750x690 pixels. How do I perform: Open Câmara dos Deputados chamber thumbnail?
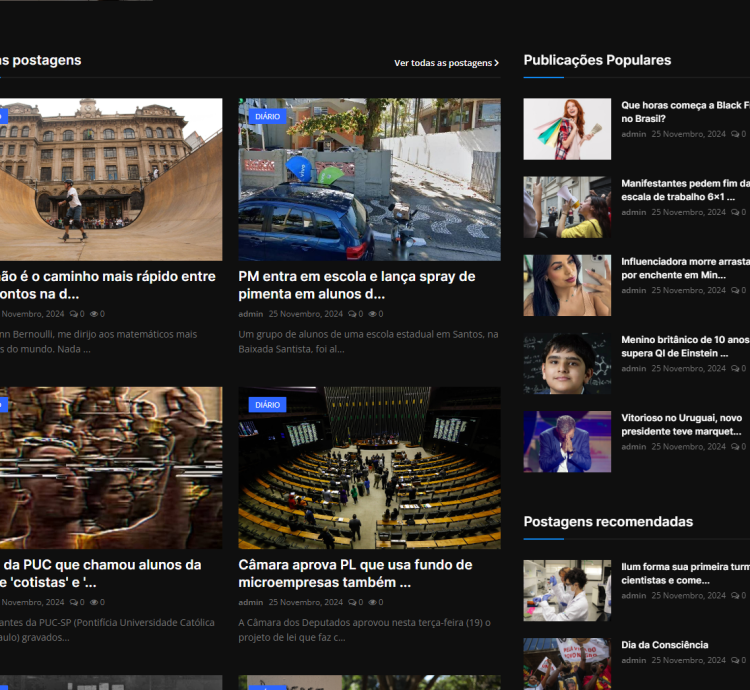pyautogui.click(x=369, y=468)
